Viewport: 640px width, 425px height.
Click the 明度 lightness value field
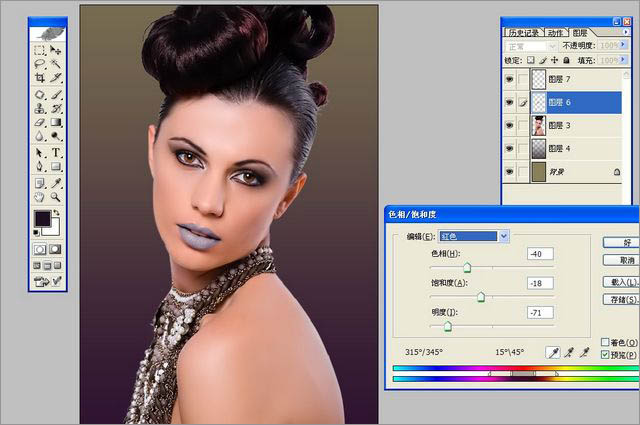(x=541, y=313)
